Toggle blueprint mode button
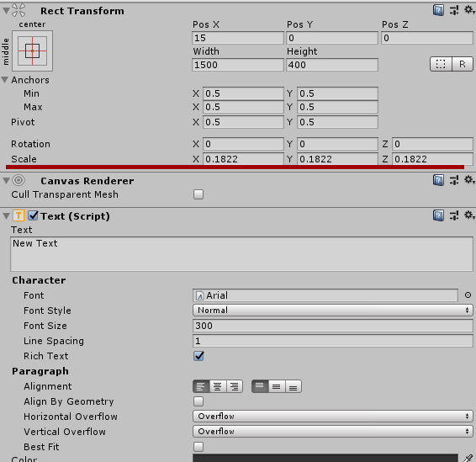 pyautogui.click(x=441, y=64)
